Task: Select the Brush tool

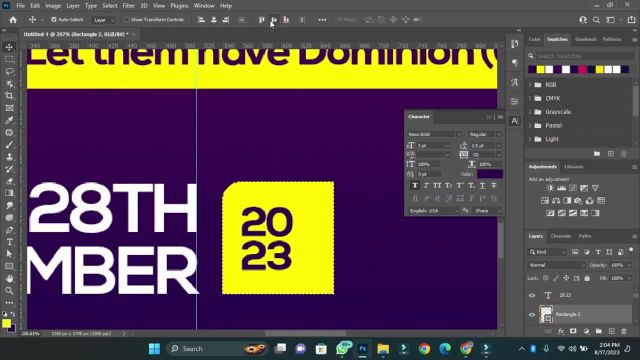Action: click(9, 145)
